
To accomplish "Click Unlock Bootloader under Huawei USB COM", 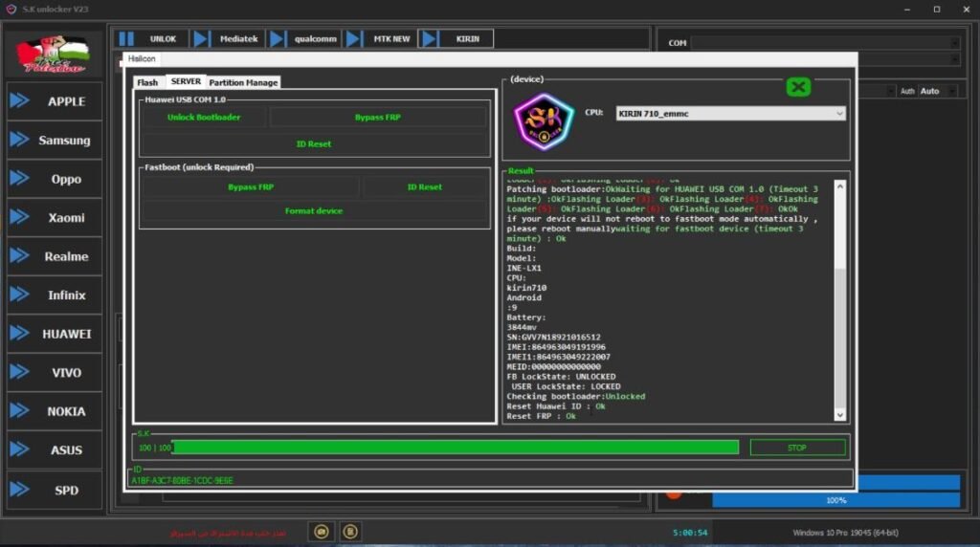I will 204,118.
